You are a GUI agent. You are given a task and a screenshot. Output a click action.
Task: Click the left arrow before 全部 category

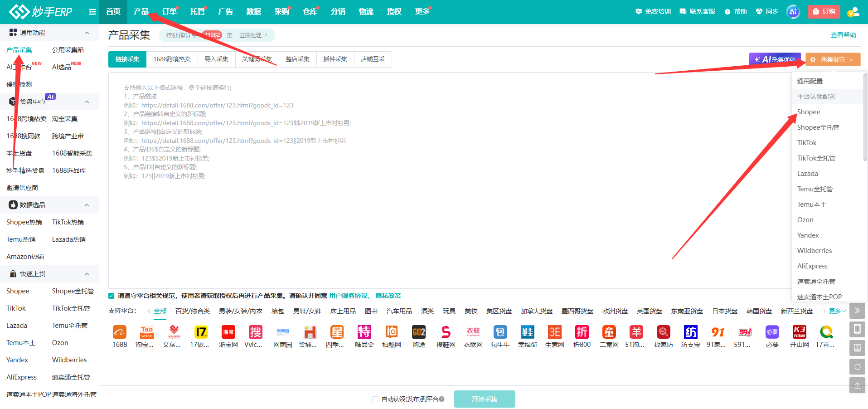point(149,311)
